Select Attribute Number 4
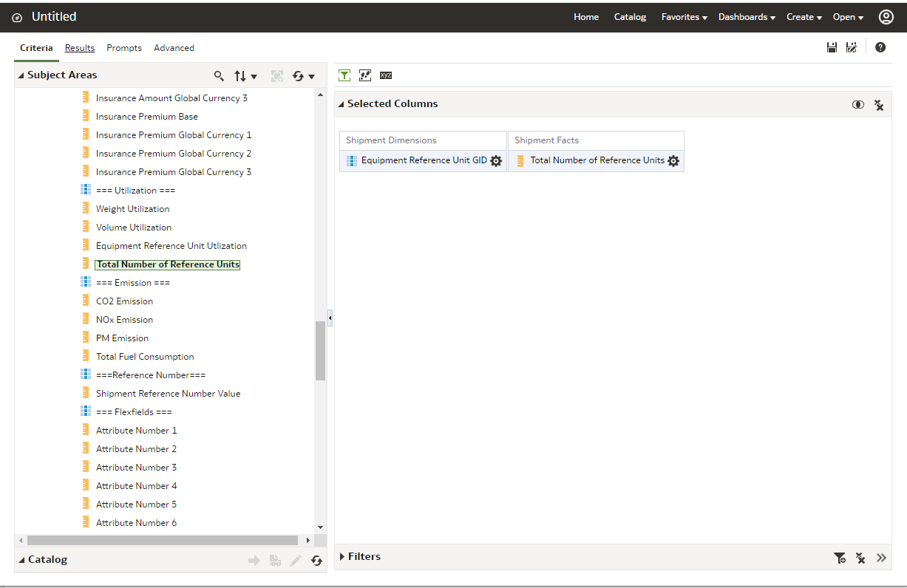Viewport: 907px width, 588px height. tap(137, 486)
